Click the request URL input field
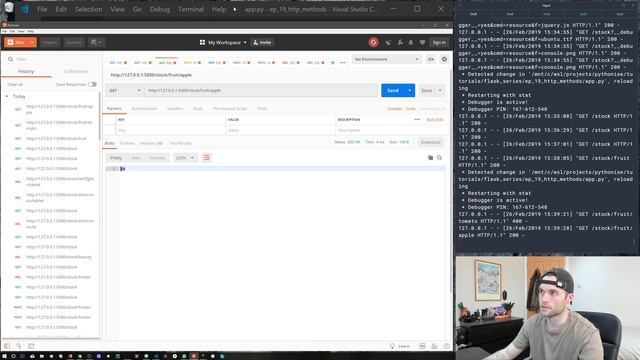Image resolution: width=640 pixels, height=360 pixels. (262, 91)
